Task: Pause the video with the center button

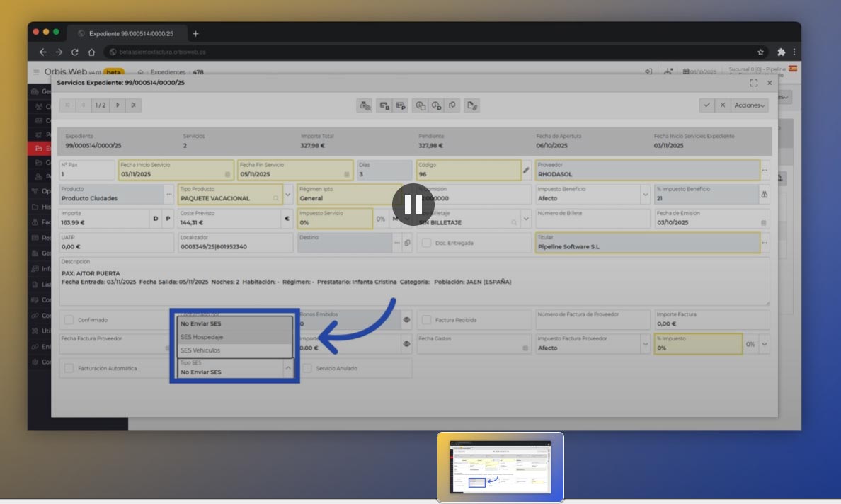Action: tap(413, 205)
